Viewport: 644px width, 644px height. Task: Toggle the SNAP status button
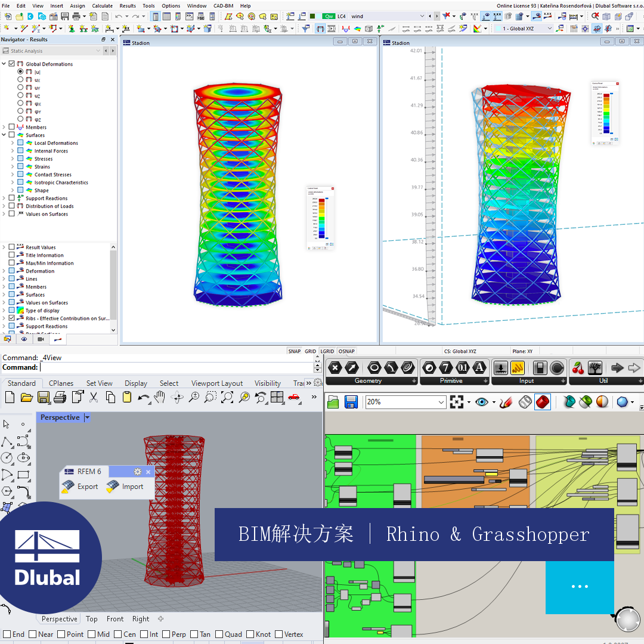(x=294, y=351)
